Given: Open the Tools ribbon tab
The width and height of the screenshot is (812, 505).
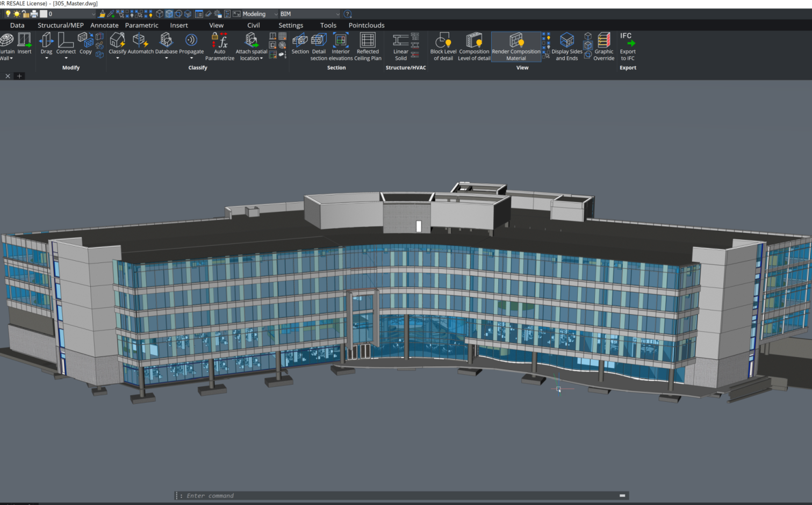Looking at the screenshot, I should (x=328, y=25).
